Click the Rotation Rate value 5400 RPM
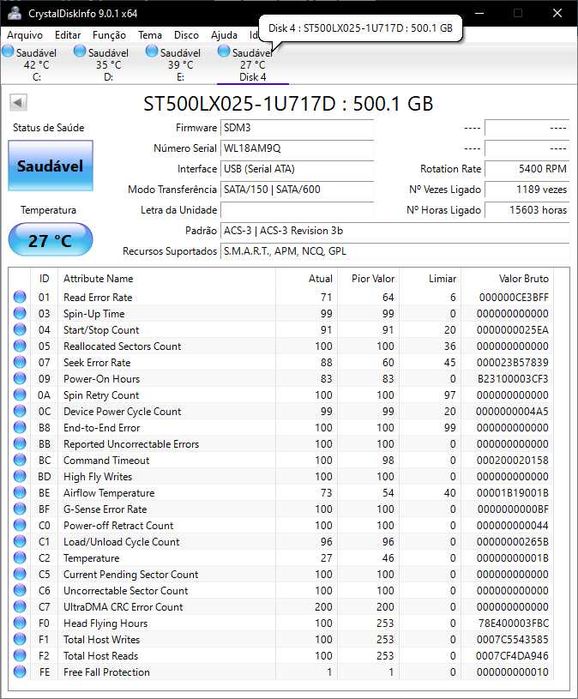Screen dimensions: 578x699 pos(527,169)
